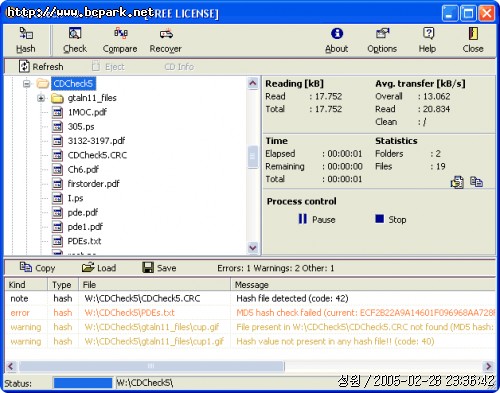Click the Ch6.pdf file icon
Image resolution: width=500 pixels, height=393 pixels.
(x=57, y=170)
